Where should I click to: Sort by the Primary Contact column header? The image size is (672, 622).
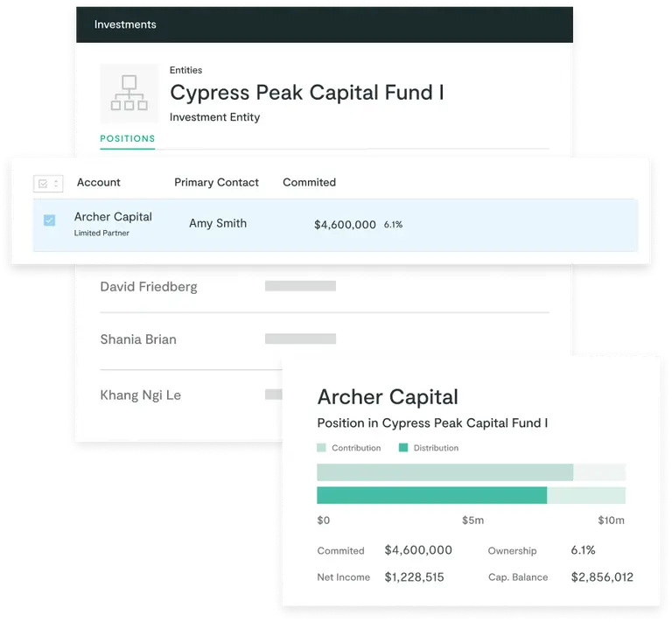(216, 182)
